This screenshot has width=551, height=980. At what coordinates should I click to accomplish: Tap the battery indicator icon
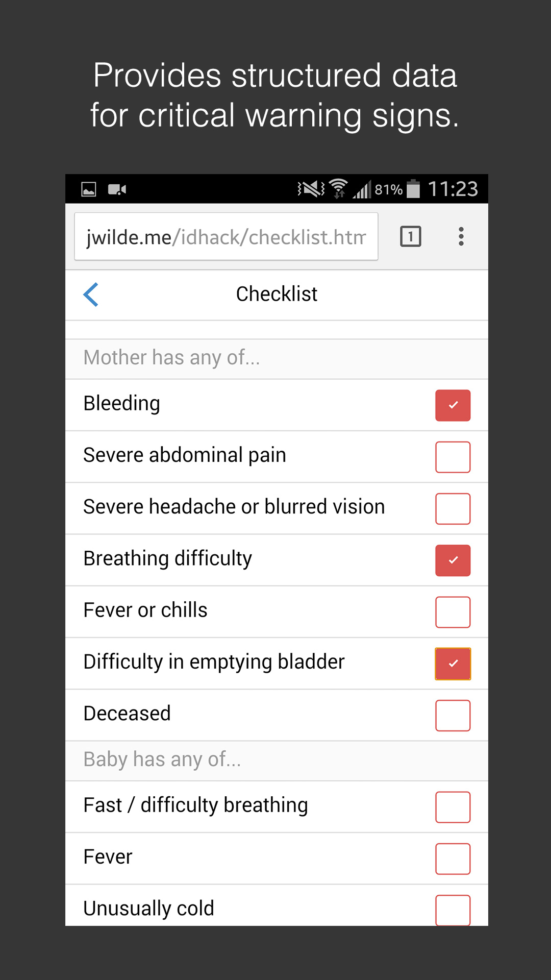(x=413, y=189)
